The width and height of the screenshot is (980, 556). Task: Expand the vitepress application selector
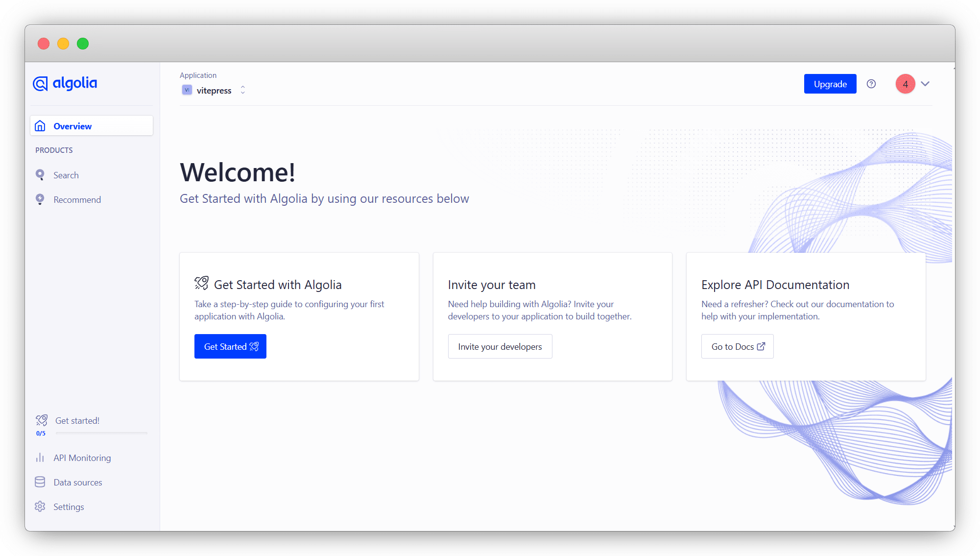tap(242, 90)
